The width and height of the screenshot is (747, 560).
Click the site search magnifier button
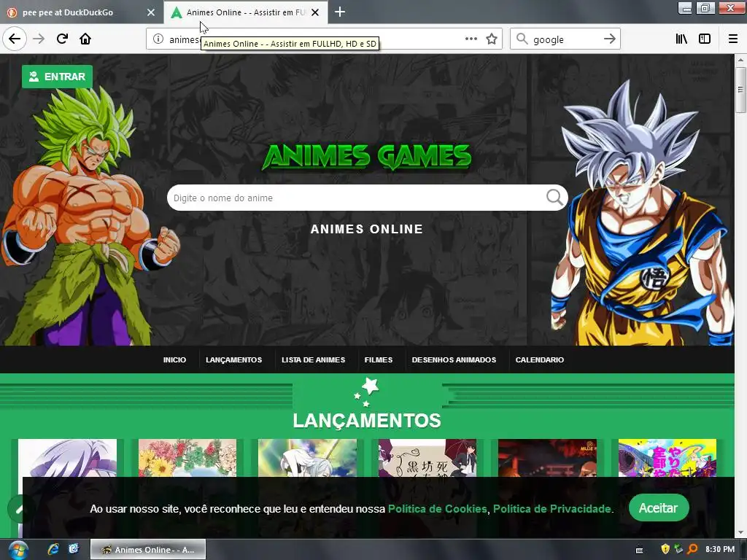[x=554, y=197]
